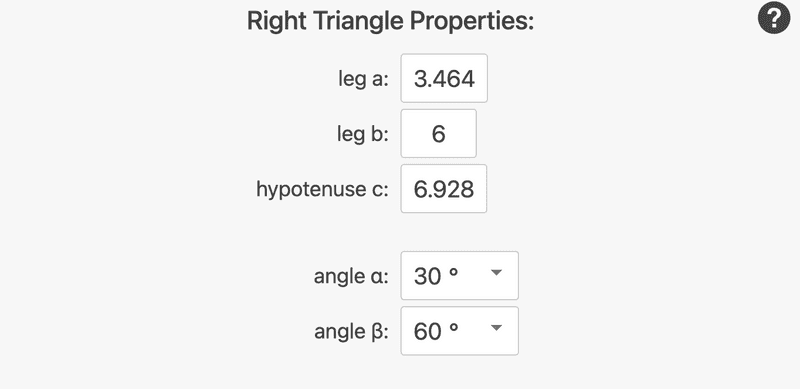Click the leg a input field

point(444,78)
